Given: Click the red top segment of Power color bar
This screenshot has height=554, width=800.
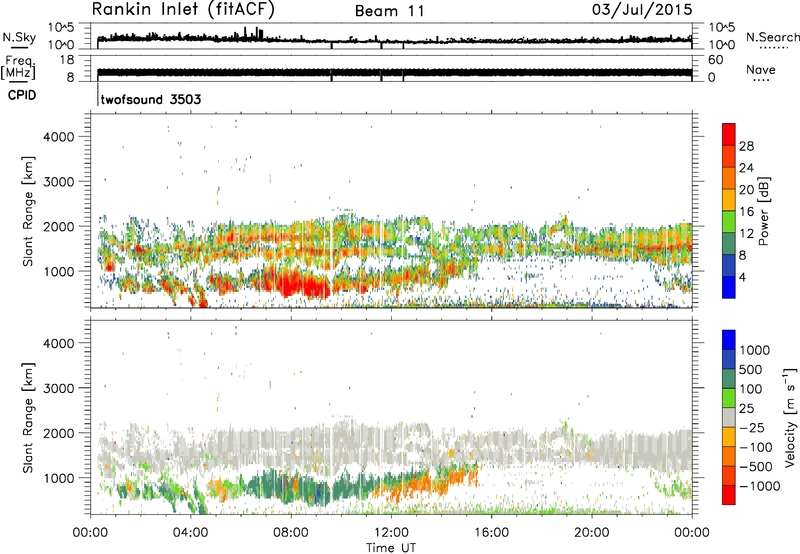Looking at the screenshot, I should click(729, 134).
